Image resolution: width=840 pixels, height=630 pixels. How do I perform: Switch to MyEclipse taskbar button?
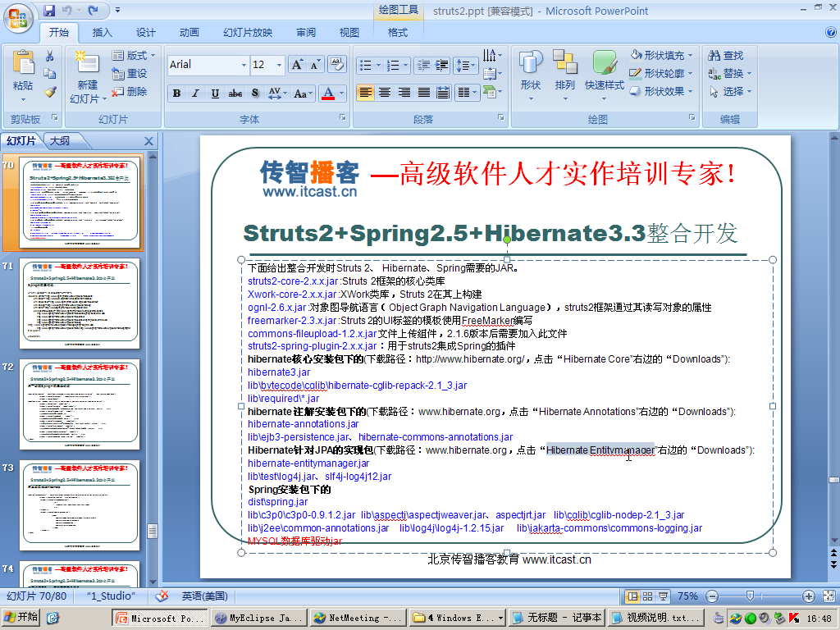259,618
